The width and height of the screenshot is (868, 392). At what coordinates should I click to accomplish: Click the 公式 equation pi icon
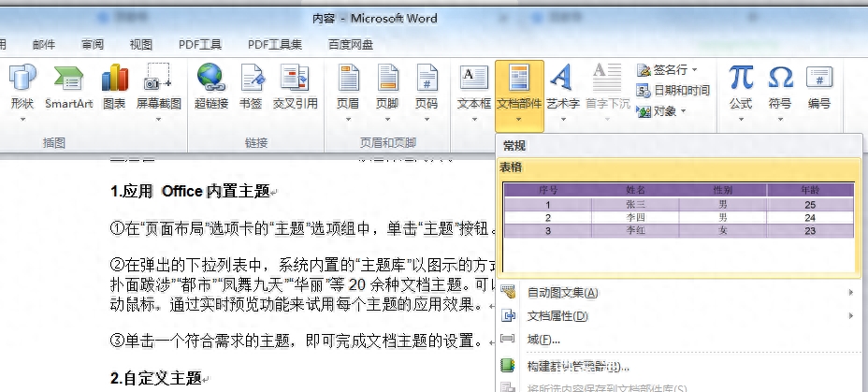[741, 77]
